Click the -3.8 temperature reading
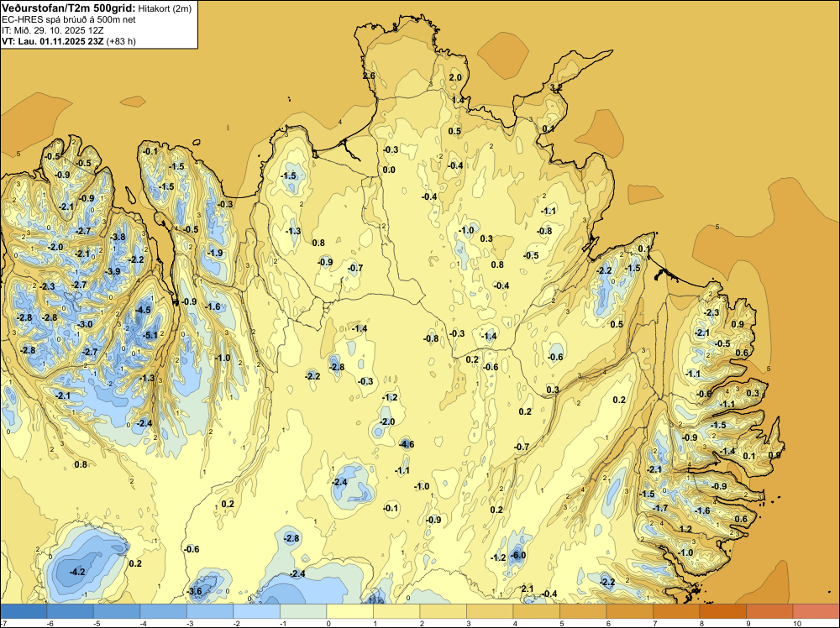 (118, 237)
